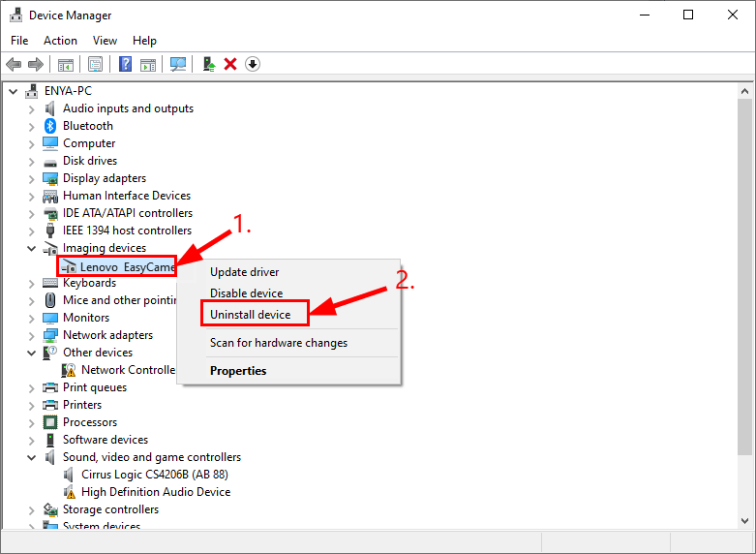Choose Disable device from context menu
Viewport: 756px width, 554px height.
(288, 293)
